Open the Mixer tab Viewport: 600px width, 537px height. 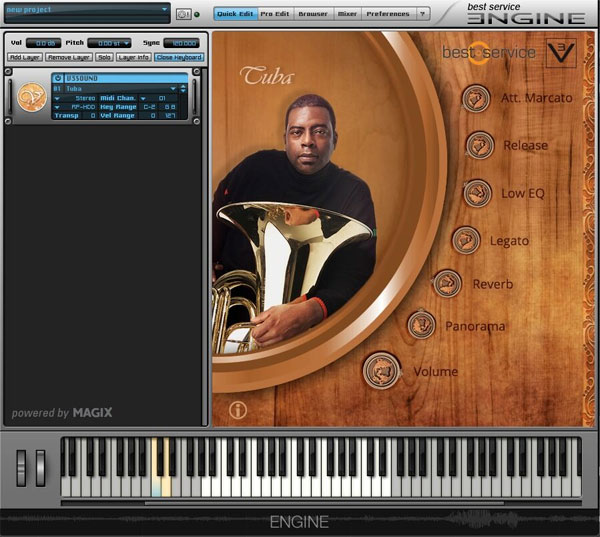click(x=347, y=14)
